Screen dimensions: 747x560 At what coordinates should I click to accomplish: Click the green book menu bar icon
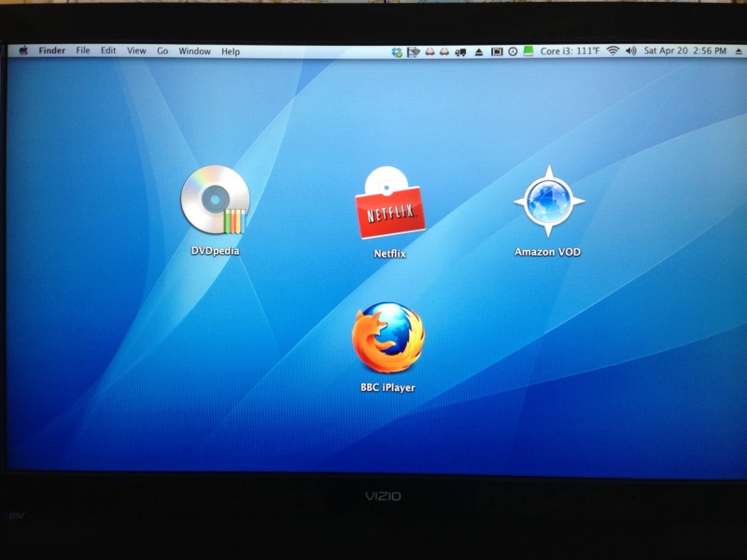click(x=529, y=51)
